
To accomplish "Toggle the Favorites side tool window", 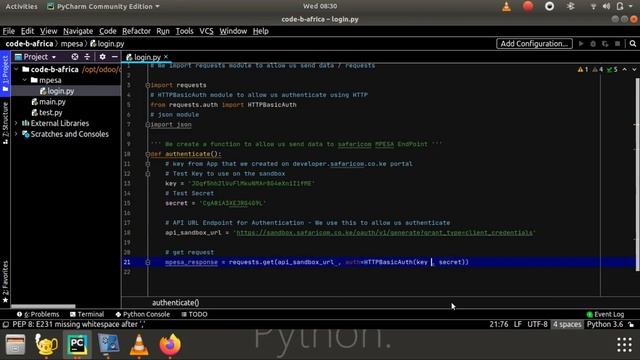I will pyautogui.click(x=5, y=282).
